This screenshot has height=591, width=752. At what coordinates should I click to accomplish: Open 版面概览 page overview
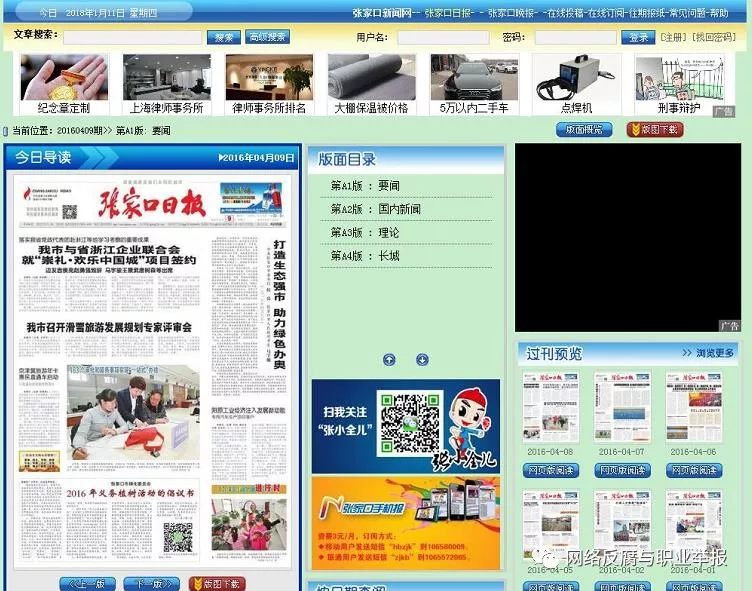click(584, 130)
